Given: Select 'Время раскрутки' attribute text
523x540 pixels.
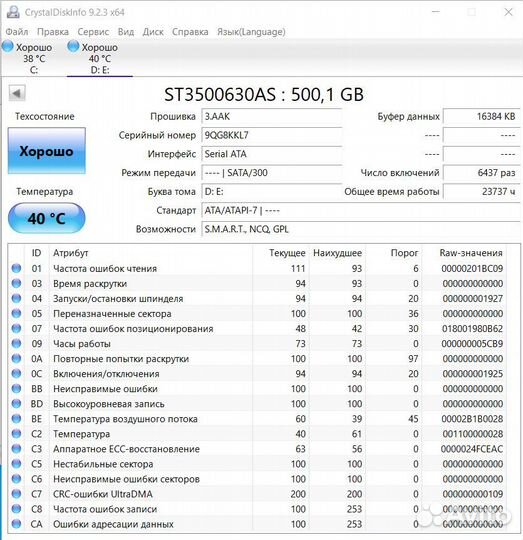Looking at the screenshot, I should click(x=90, y=283).
